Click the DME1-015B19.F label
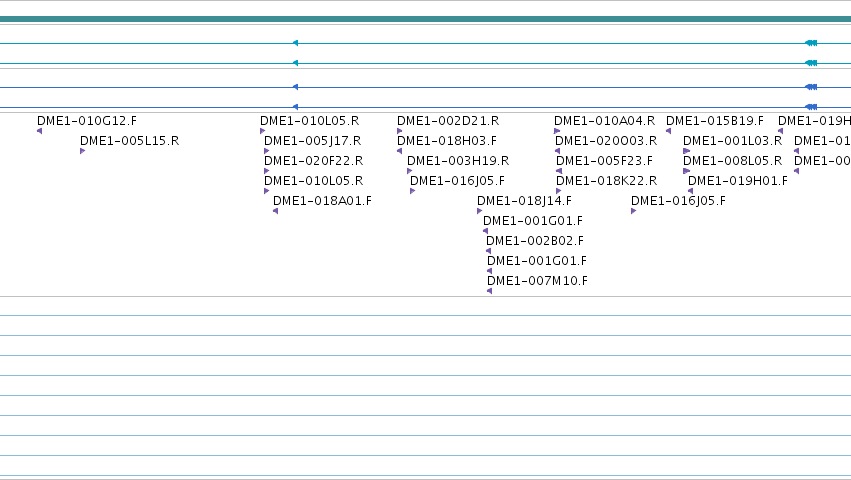Screen dimensions: 851x480 pyautogui.click(x=714, y=121)
